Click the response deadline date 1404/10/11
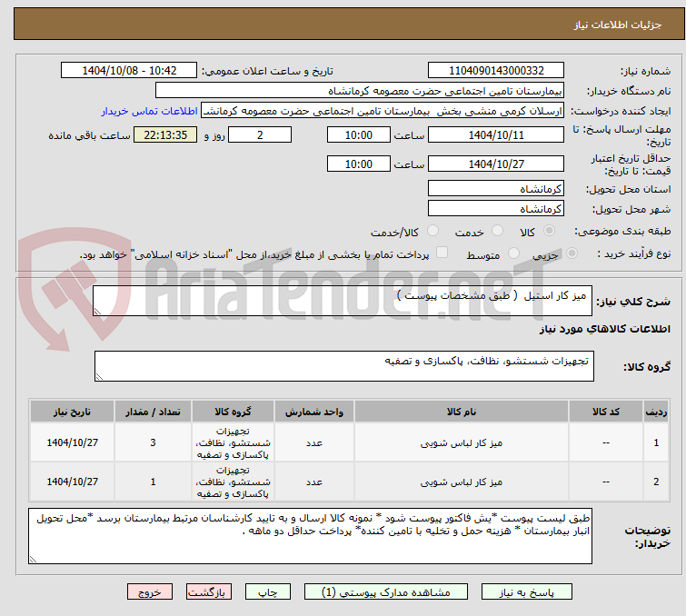Screen dimensions: 686x616 coord(496,134)
